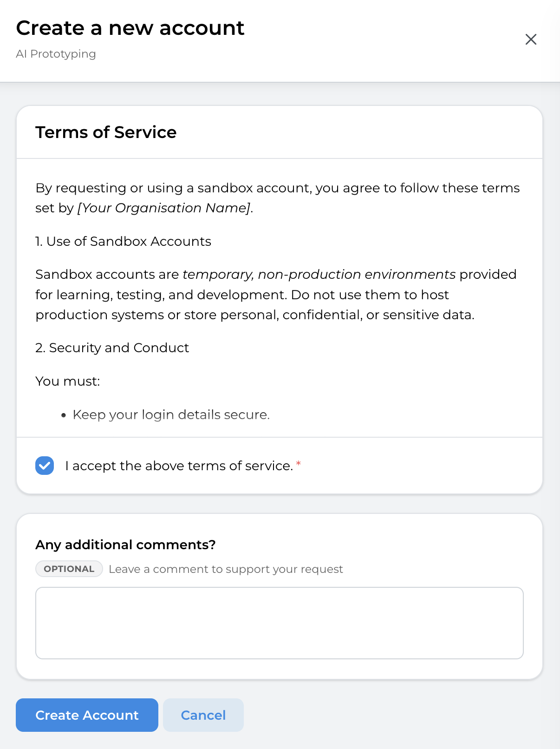
Task: Click the "By requesting or using" intro paragraph
Action: (277, 188)
